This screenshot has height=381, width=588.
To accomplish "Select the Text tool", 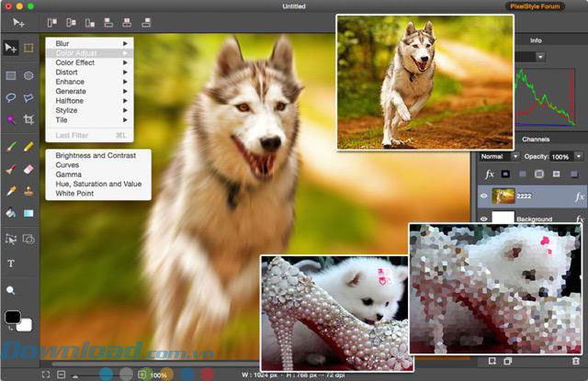I will pyautogui.click(x=11, y=263).
